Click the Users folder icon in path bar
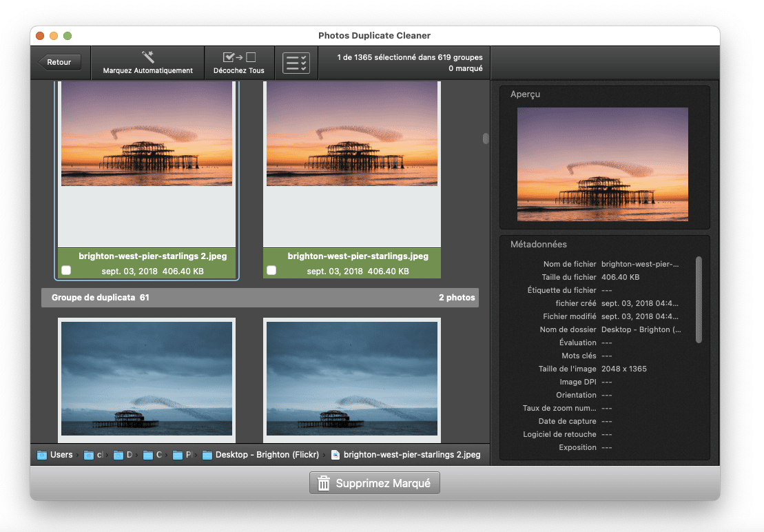The image size is (764, 532). pyautogui.click(x=43, y=455)
